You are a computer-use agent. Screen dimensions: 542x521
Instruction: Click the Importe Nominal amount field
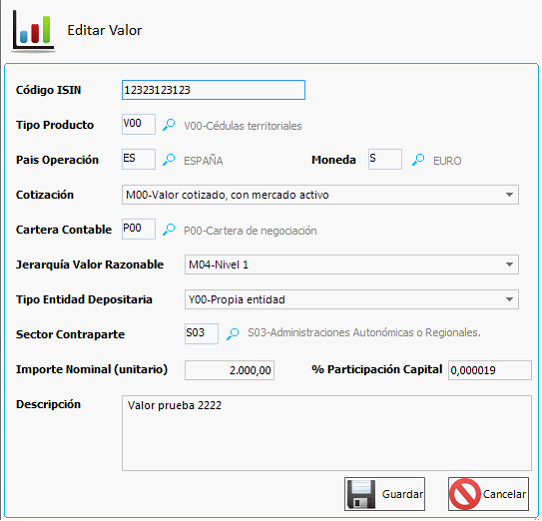point(230,370)
